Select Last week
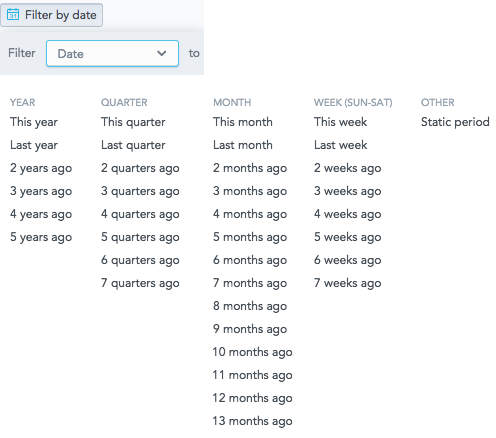The height and width of the screenshot is (438, 496). pyautogui.click(x=340, y=145)
